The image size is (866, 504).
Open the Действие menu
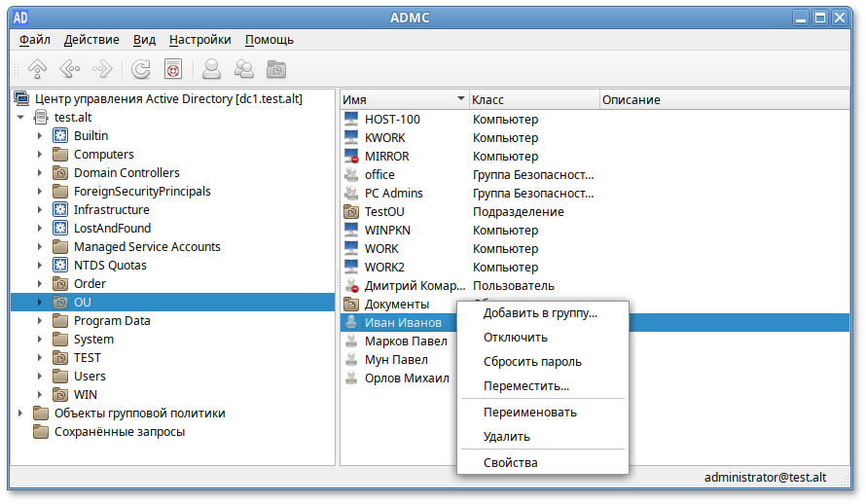pos(91,40)
